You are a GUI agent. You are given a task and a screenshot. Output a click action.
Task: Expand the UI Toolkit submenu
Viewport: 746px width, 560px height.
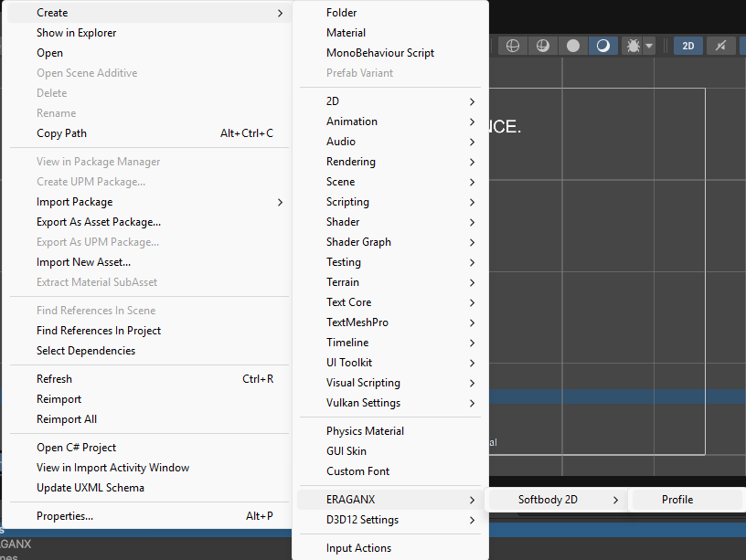pos(390,363)
